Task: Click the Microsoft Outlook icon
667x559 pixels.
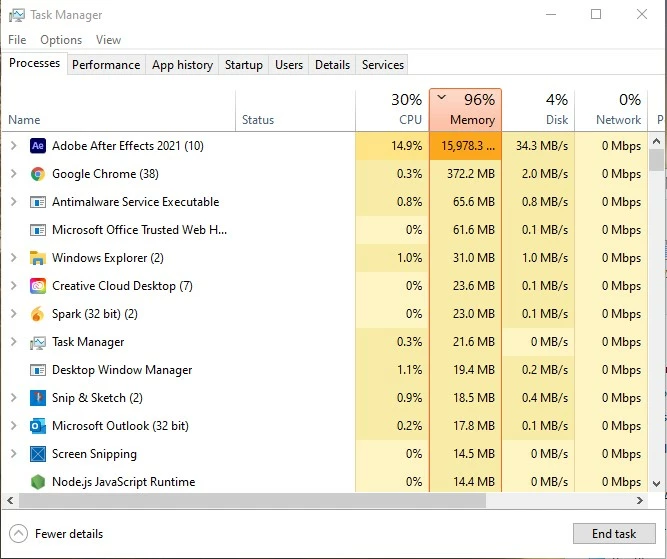Action: (x=37, y=426)
